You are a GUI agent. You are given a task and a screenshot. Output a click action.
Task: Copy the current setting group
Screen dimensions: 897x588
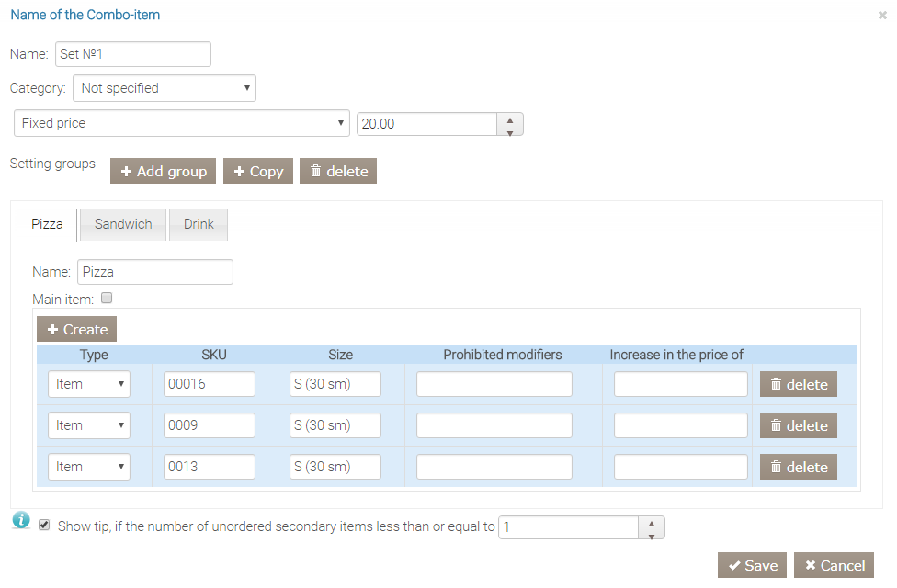[x=257, y=171]
